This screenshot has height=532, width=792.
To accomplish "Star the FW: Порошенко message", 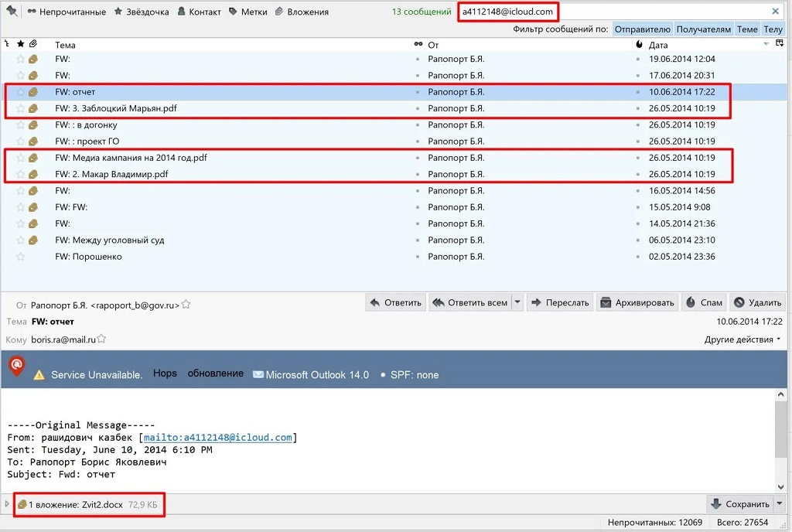I will pyautogui.click(x=21, y=257).
